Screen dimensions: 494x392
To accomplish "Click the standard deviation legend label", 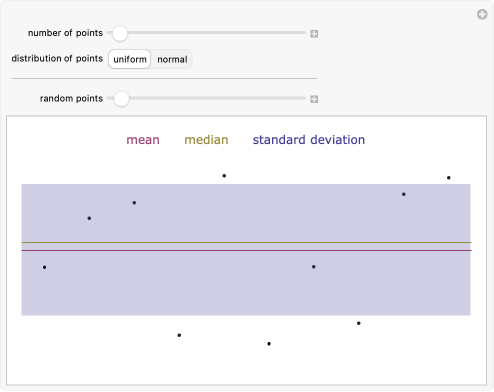I will point(309,140).
